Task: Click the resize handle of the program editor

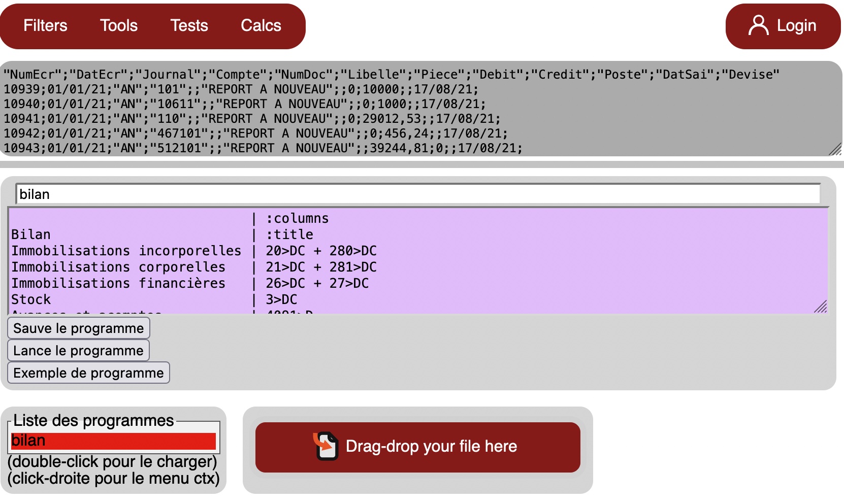Action: coord(820,307)
